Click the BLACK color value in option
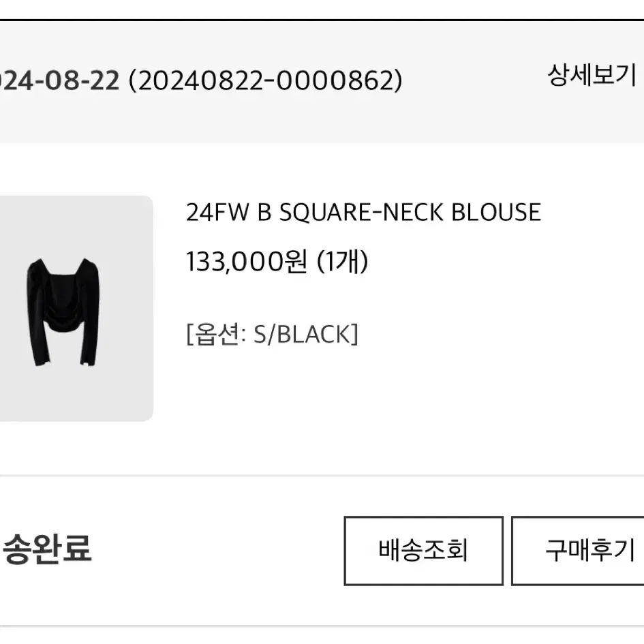This screenshot has width=644, height=644. 313,335
